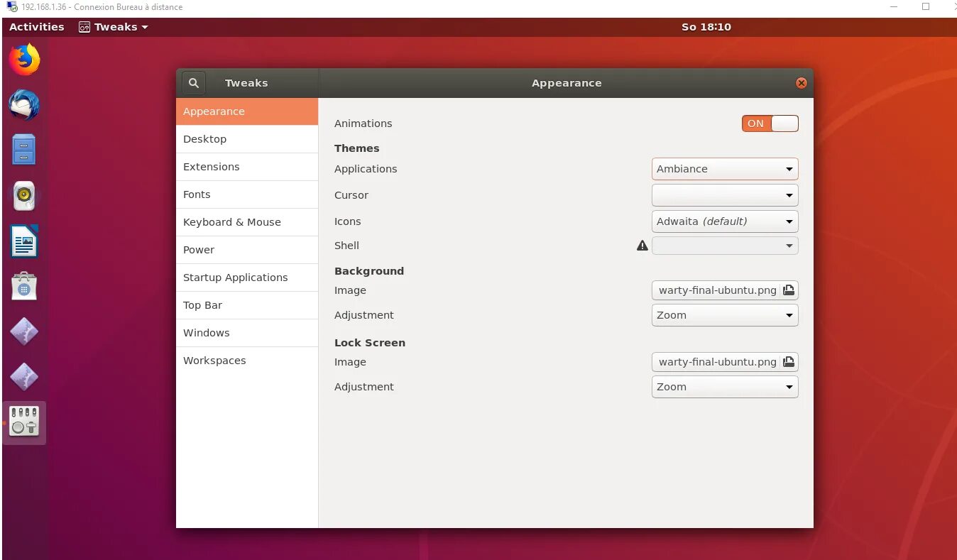Open Keyboard & Mouse settings
This screenshot has height=560, width=957.
247,222
